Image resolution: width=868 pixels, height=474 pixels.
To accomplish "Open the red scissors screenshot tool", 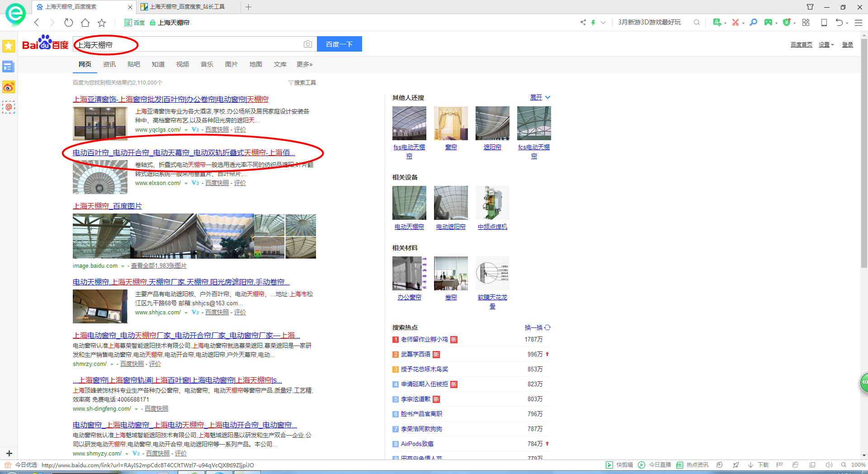I will [x=736, y=22].
